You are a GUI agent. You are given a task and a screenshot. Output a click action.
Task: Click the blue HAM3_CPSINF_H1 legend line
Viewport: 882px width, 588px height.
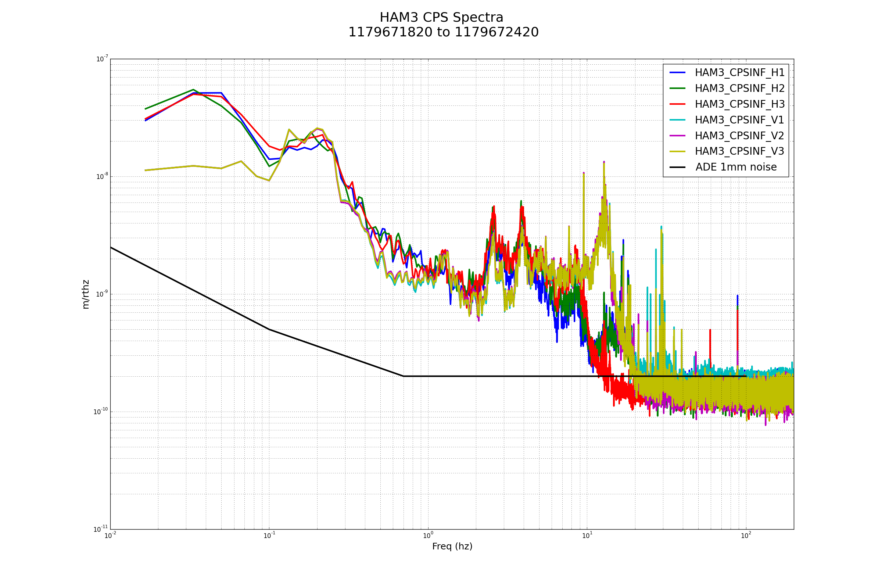pos(677,72)
